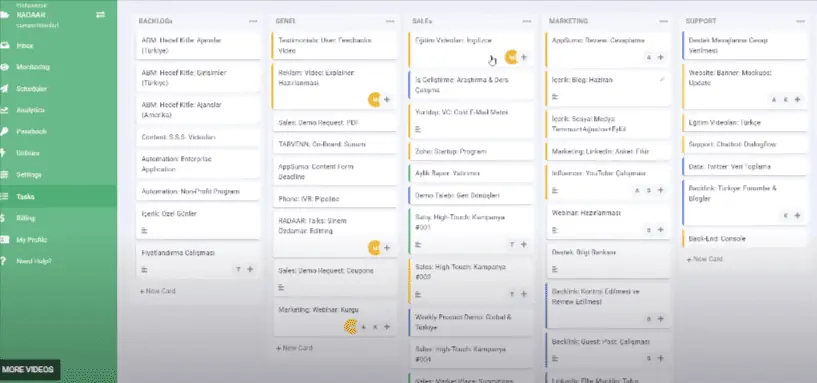This screenshot has height=383, width=817.
Task: Click plus icon on Marketing Webinar Kurgu card
Action: click(387, 327)
